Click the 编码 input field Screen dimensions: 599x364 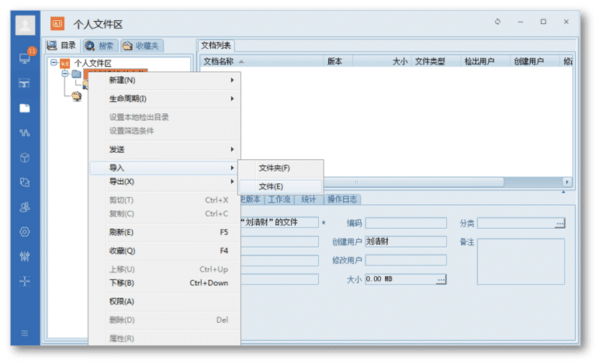(x=406, y=223)
